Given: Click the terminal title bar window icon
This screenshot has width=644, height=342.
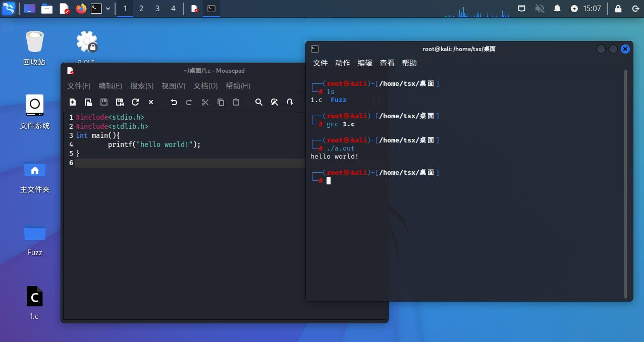Looking at the screenshot, I should [x=315, y=49].
